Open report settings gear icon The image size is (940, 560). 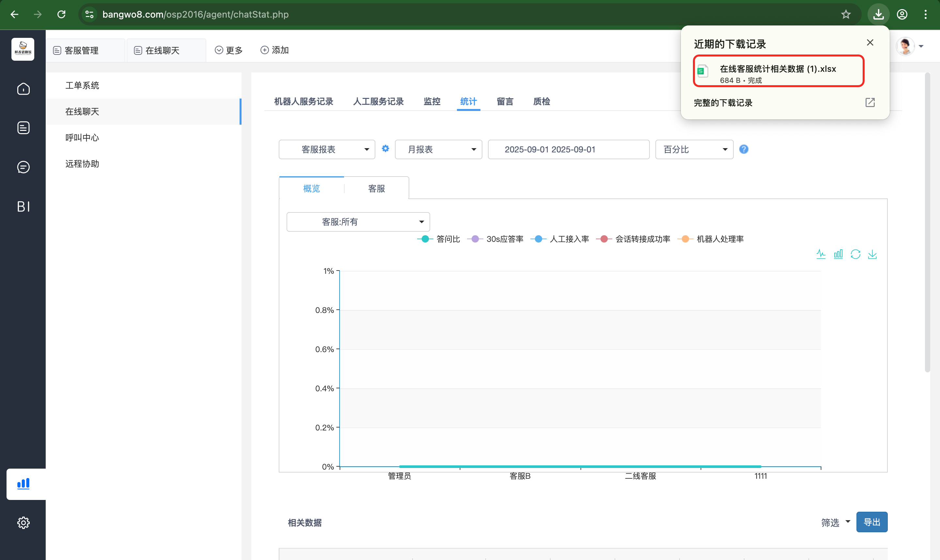pyautogui.click(x=385, y=149)
